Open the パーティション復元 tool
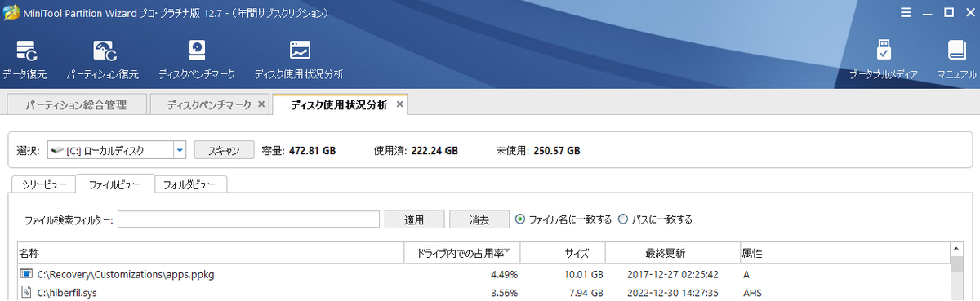Image resolution: width=980 pixels, height=301 pixels. pos(102,60)
